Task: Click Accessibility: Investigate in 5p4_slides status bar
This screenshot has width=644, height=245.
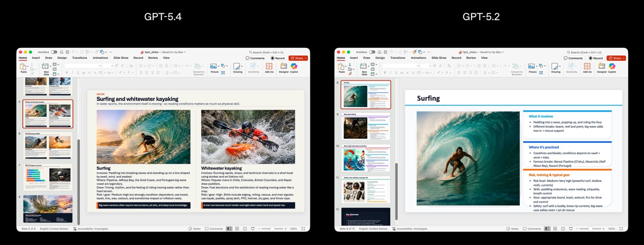Action: pos(90,228)
